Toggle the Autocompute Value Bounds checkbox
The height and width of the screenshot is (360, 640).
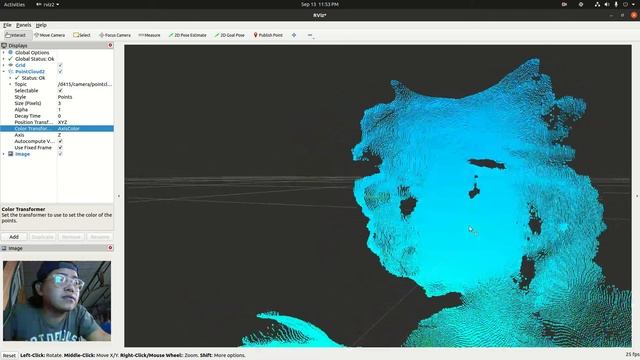[x=60, y=141]
